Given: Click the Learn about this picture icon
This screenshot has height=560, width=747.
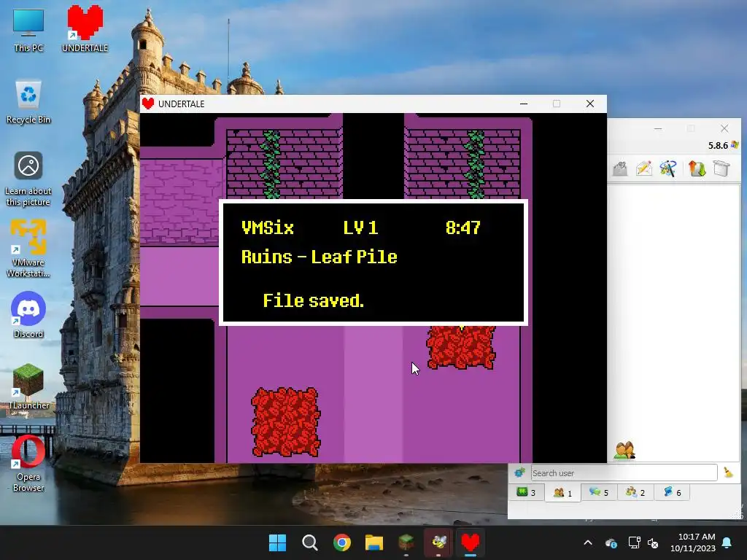Looking at the screenshot, I should tap(28, 179).
